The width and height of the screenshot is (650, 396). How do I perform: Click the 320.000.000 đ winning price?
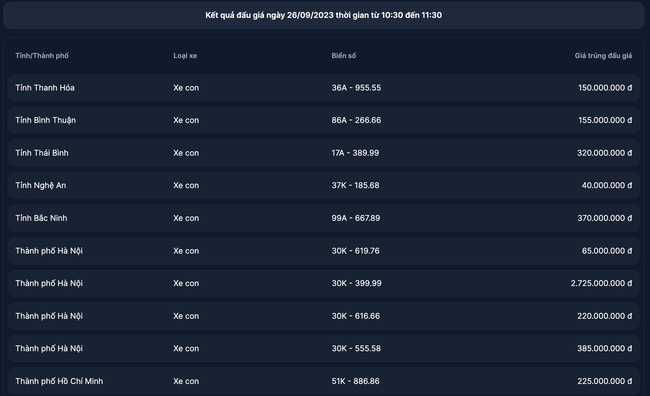click(604, 153)
